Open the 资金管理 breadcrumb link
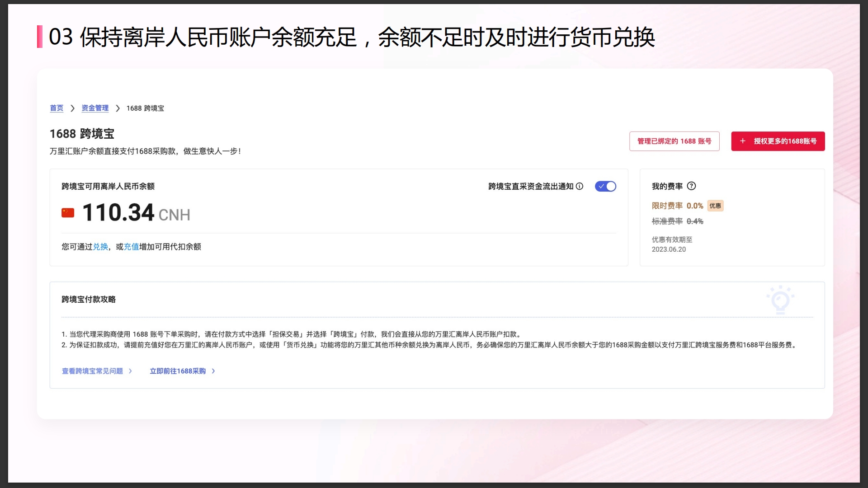 95,108
